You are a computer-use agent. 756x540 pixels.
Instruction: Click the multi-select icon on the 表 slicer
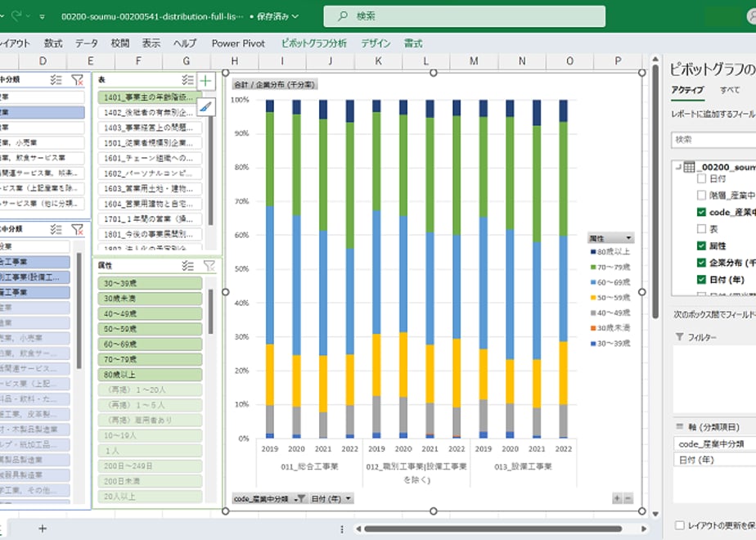(187, 80)
